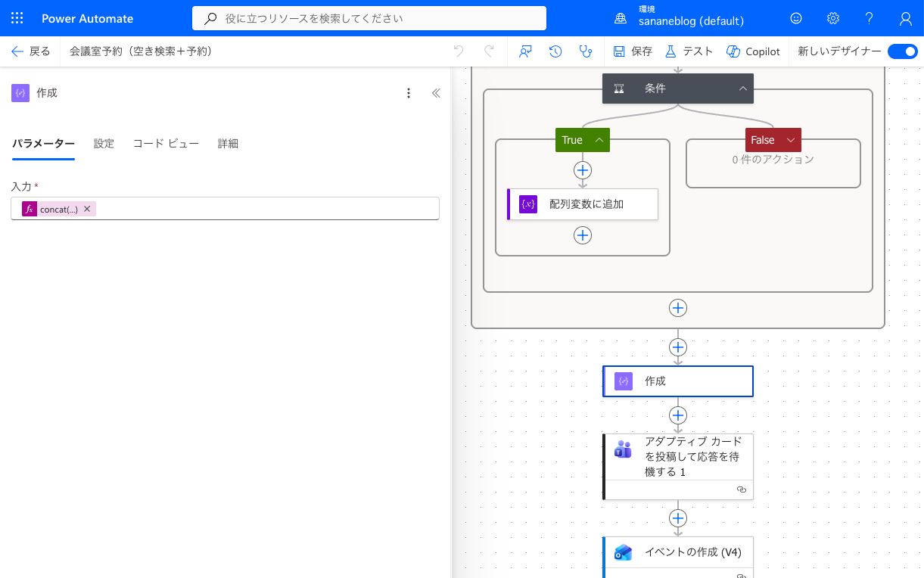Screen dimensions: 924x578
Task: Add an action above 配列変数に追加
Action: [x=583, y=170]
